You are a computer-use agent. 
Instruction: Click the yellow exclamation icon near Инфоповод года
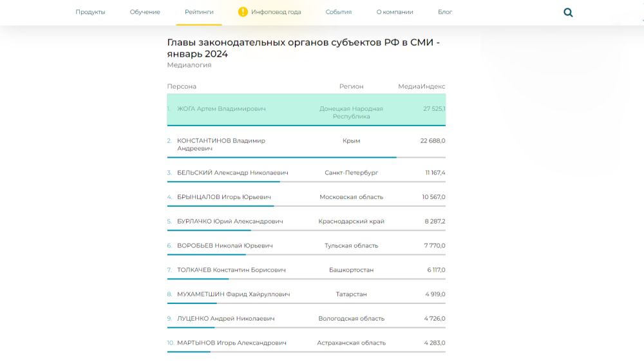click(243, 12)
